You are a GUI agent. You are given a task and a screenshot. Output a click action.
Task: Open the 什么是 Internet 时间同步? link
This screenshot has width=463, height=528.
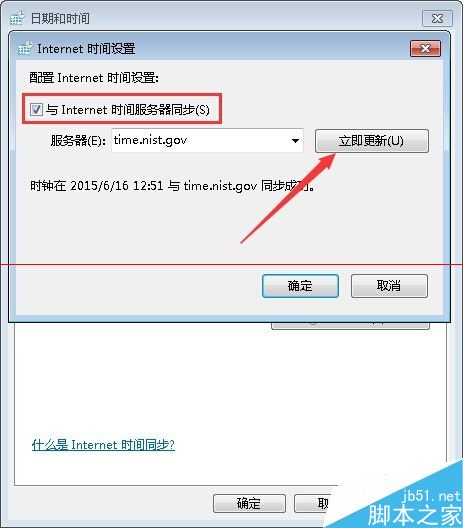coord(103,445)
